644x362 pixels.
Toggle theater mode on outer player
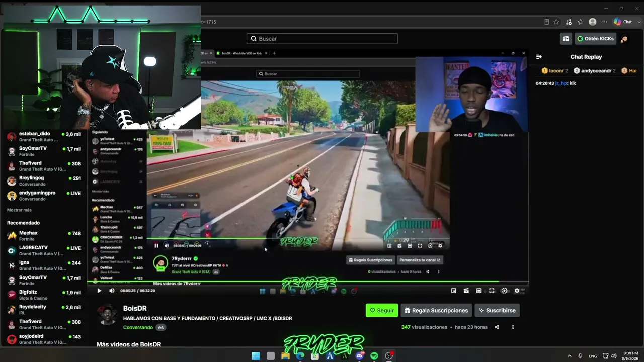coord(479,291)
